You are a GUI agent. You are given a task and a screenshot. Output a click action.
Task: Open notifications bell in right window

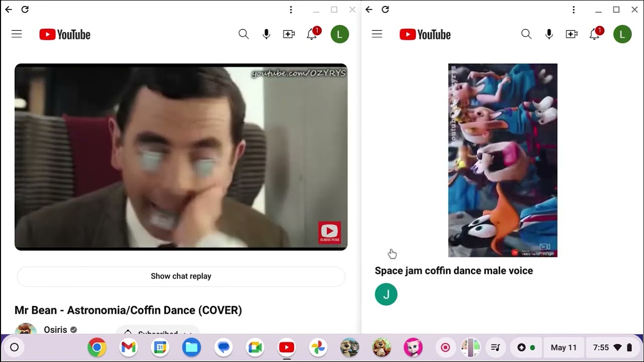pos(595,34)
